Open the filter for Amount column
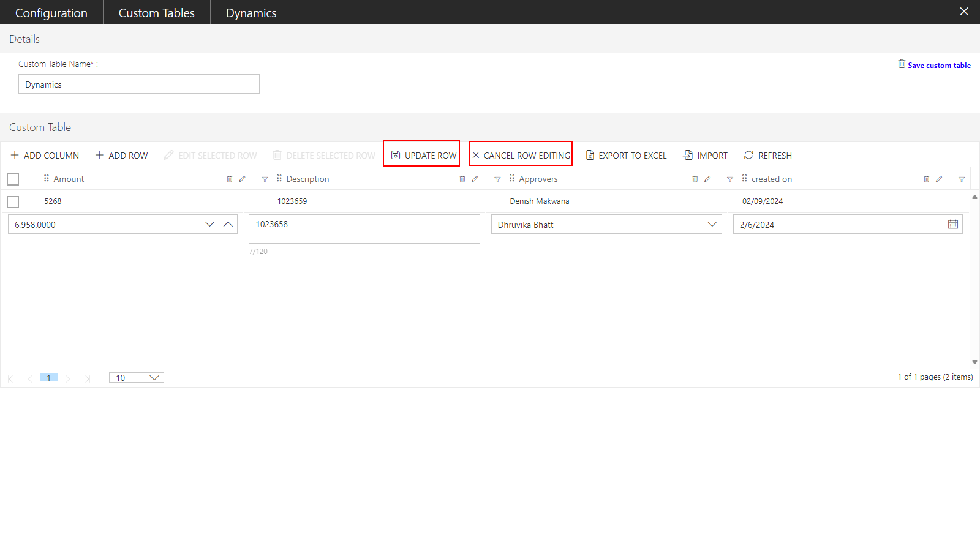This screenshot has height=551, width=980. pos(265,179)
